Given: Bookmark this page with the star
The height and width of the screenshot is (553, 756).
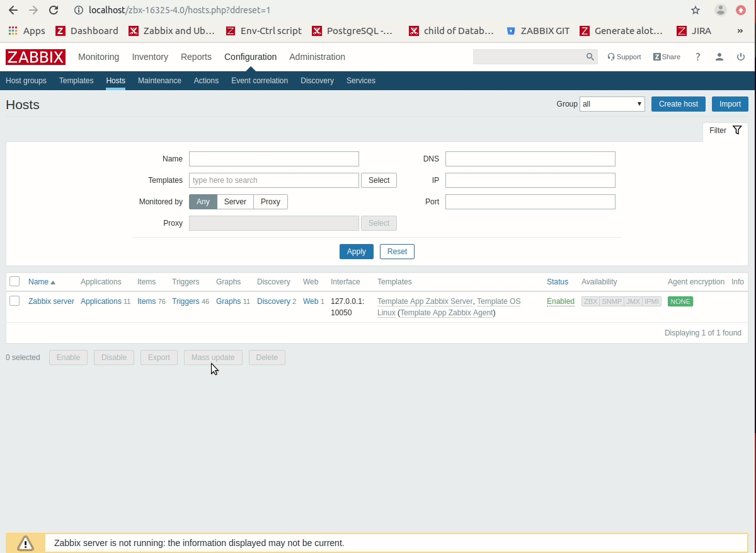Looking at the screenshot, I should (x=696, y=10).
